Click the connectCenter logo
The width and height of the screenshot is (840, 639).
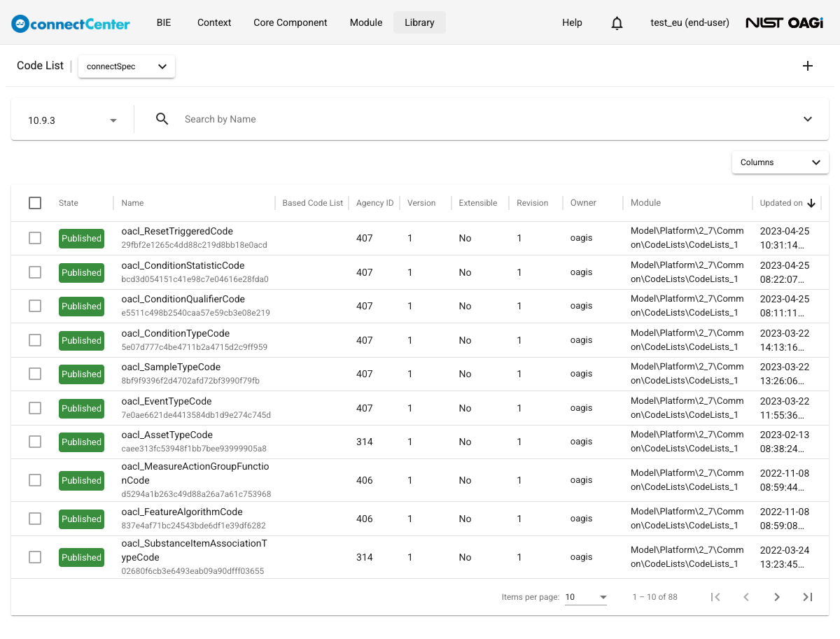[71, 23]
